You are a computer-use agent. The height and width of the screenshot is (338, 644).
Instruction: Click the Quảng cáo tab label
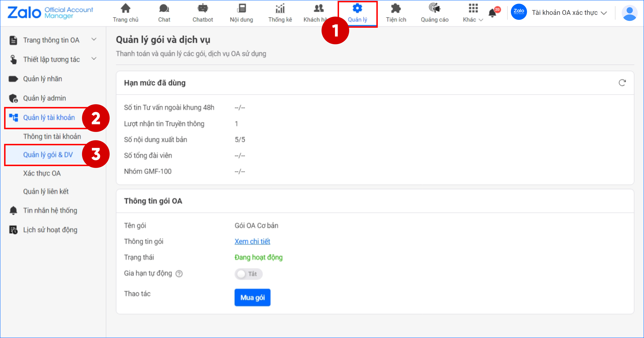(434, 20)
